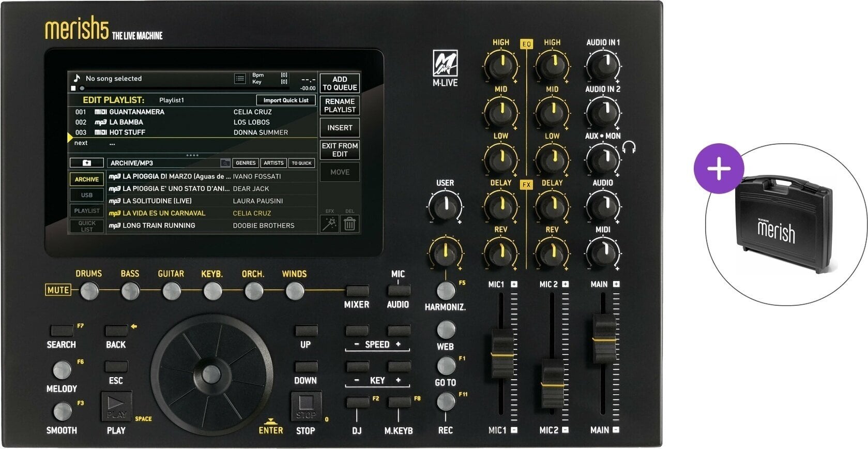Viewport: 868px width, 449px height.
Task: Toggle the MIC AUDIO button
Action: click(x=399, y=290)
